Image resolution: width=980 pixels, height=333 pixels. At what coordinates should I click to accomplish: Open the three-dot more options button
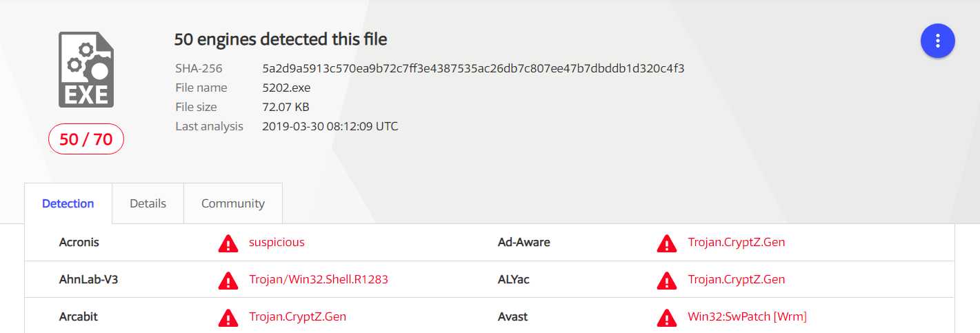pyautogui.click(x=937, y=41)
